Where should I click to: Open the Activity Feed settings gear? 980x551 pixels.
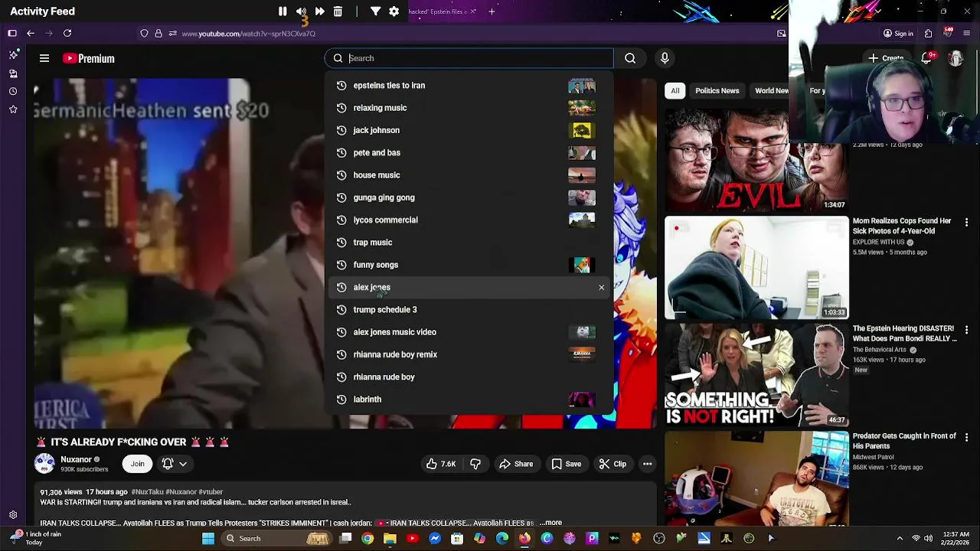point(394,11)
